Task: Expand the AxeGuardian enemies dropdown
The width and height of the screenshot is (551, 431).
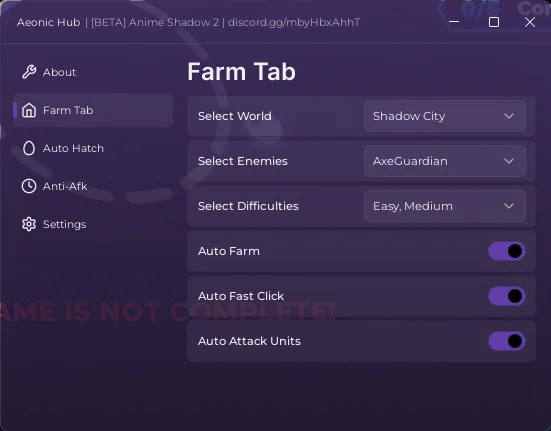Action: tap(445, 161)
